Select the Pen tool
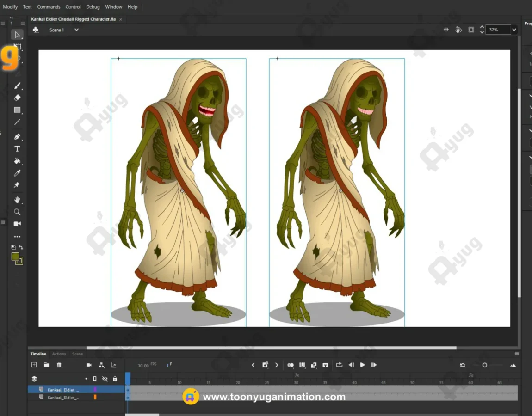Viewport: 532px width, 416px height. [17, 137]
